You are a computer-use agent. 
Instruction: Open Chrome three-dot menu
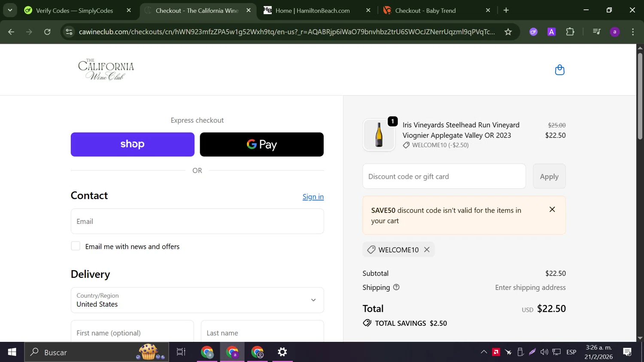click(x=633, y=32)
